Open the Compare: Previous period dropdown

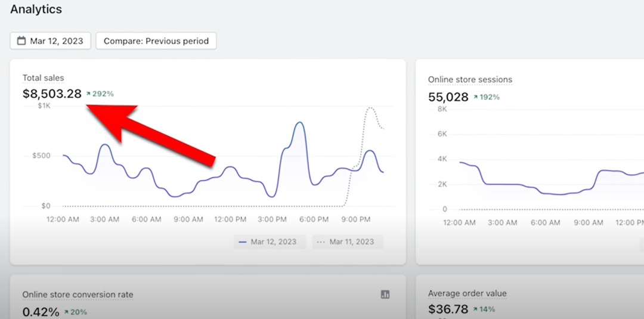point(156,41)
